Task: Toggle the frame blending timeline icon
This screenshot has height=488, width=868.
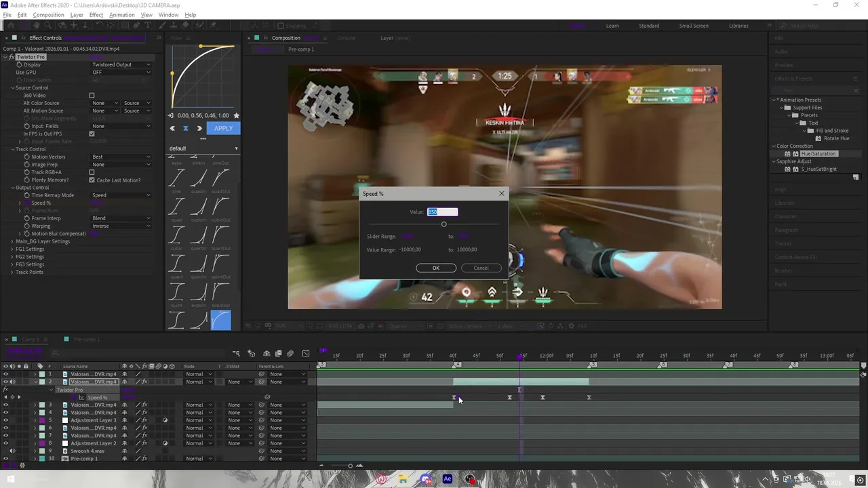Action: point(278,353)
